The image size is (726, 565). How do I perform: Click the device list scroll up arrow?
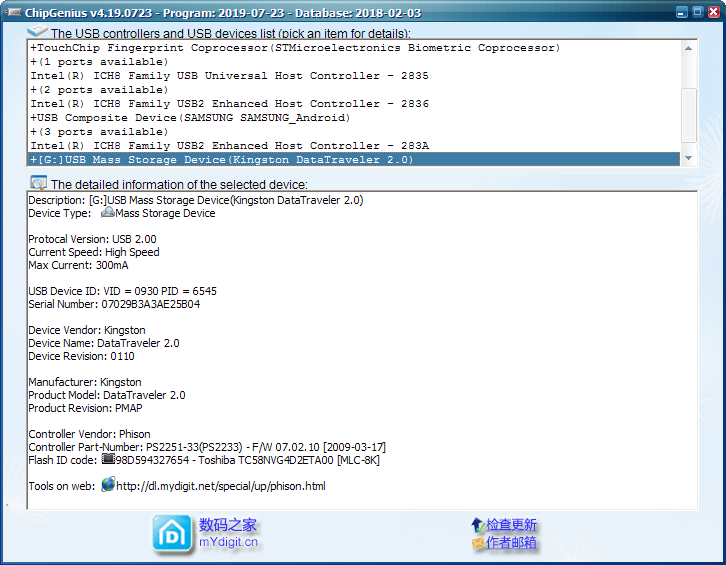[688, 48]
